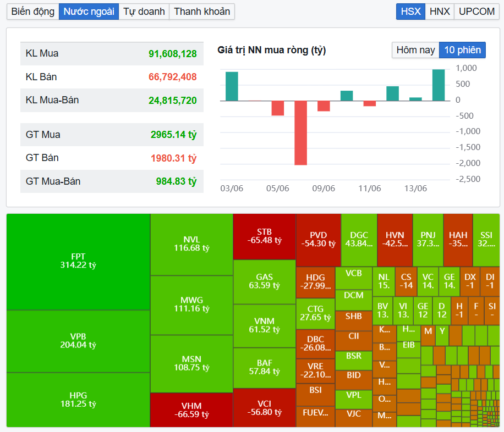Viewport: 504px width, 432px height.
Task: Click the HPG 181.25 tỷ tile
Action: point(78,400)
